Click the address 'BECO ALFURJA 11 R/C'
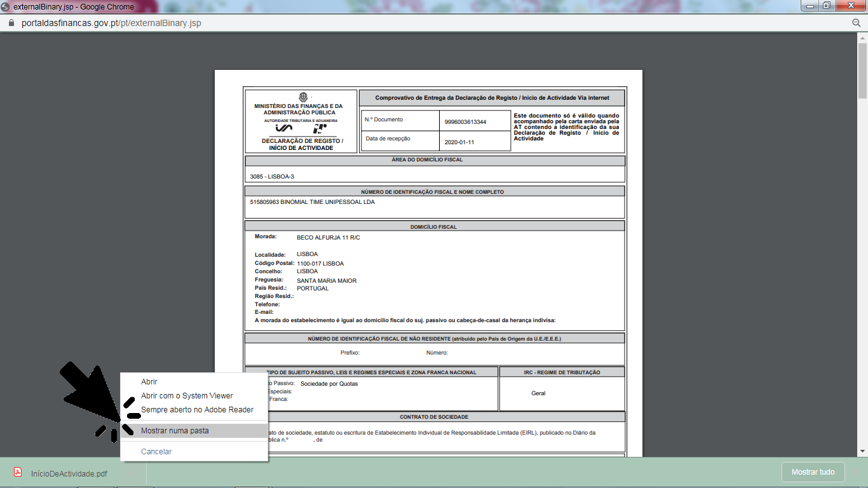868x488 pixels. [x=329, y=237]
